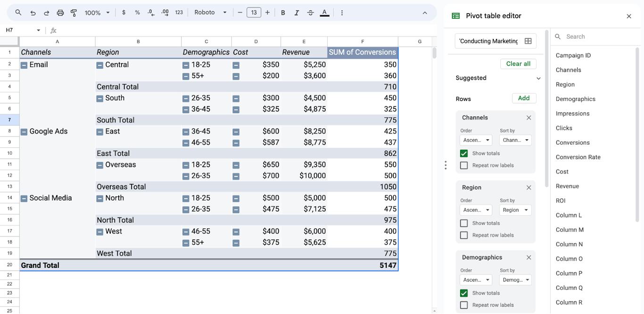The image size is (644, 314).
Task: Enable Repeat row labels for Region
Action: tap(464, 235)
